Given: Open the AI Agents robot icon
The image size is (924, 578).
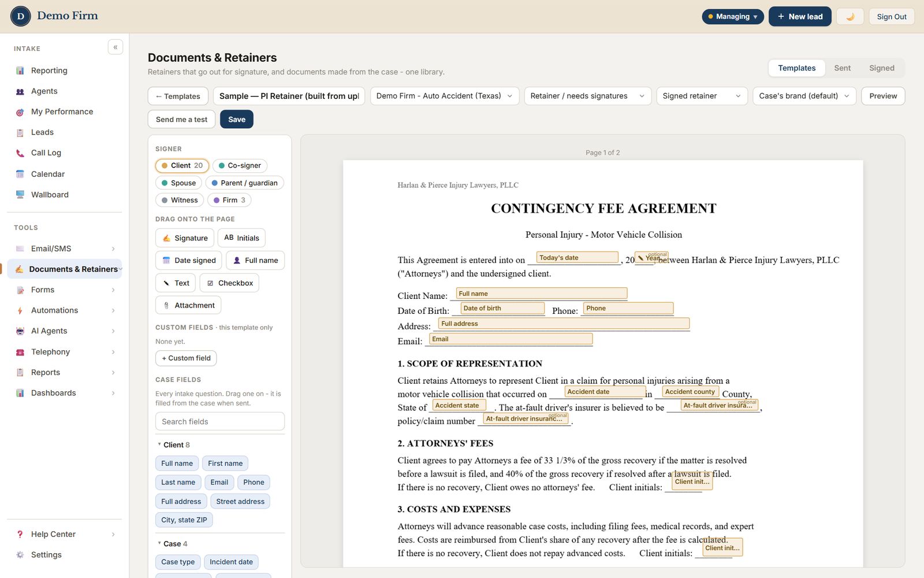Looking at the screenshot, I should tap(20, 331).
